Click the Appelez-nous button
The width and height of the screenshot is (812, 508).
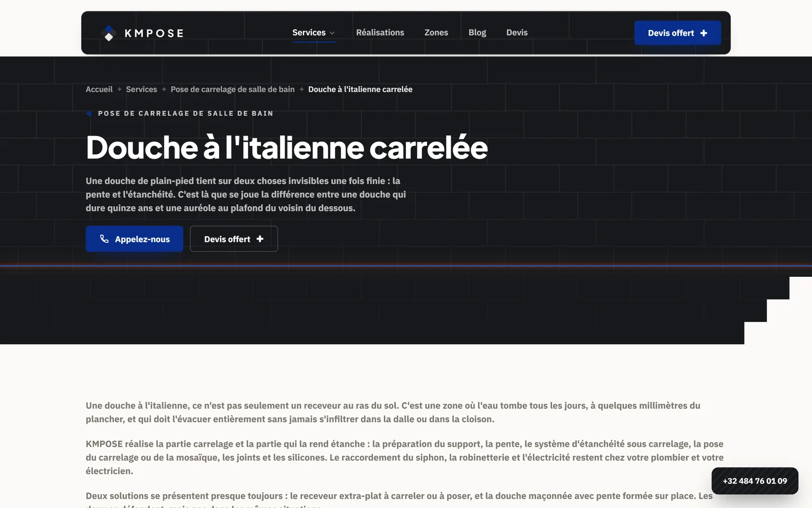click(134, 239)
